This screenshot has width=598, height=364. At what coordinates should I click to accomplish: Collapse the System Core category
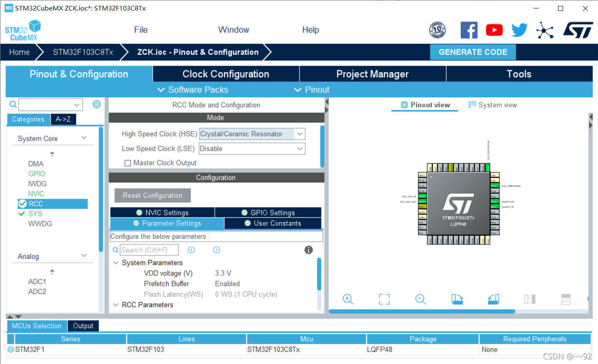(84, 138)
